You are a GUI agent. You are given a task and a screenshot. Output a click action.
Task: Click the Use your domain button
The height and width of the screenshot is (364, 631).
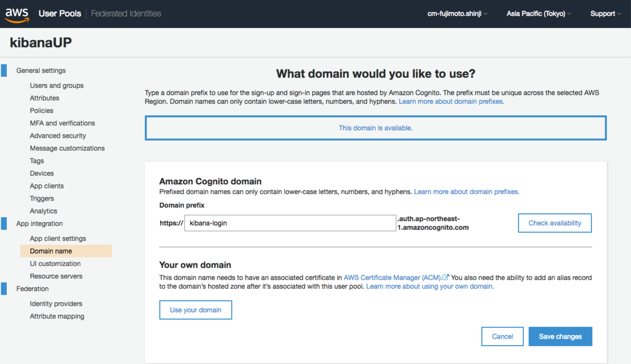click(x=196, y=310)
